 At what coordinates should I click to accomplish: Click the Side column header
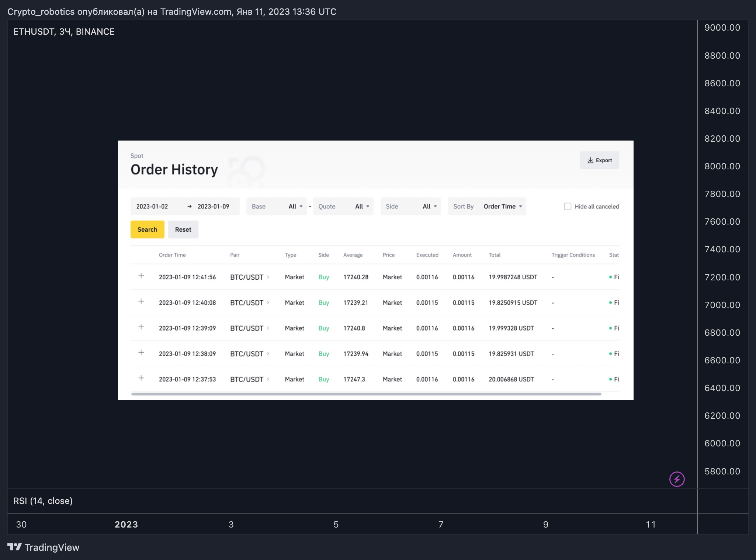(x=323, y=255)
